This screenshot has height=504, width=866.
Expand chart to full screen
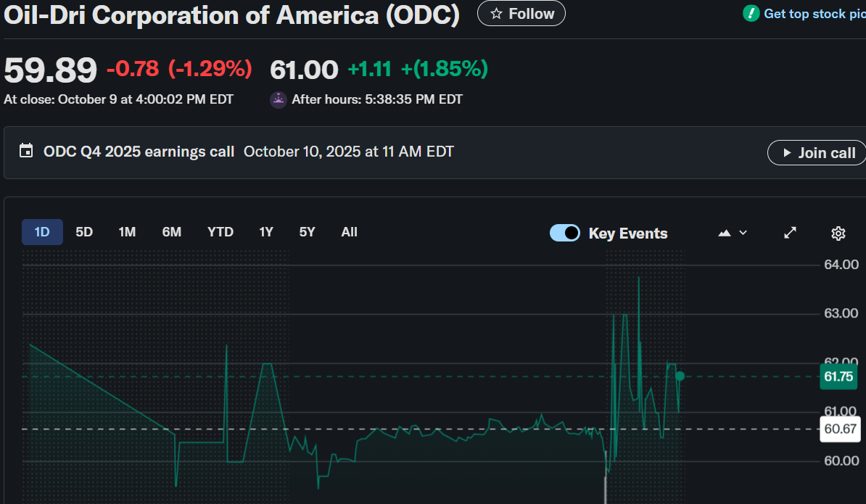pyautogui.click(x=791, y=233)
